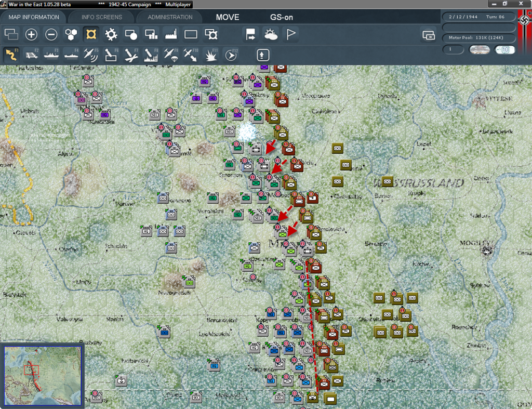Image resolution: width=532 pixels, height=409 pixels.
Task: Select the red counter with dark box symbol
Action: 312,197
